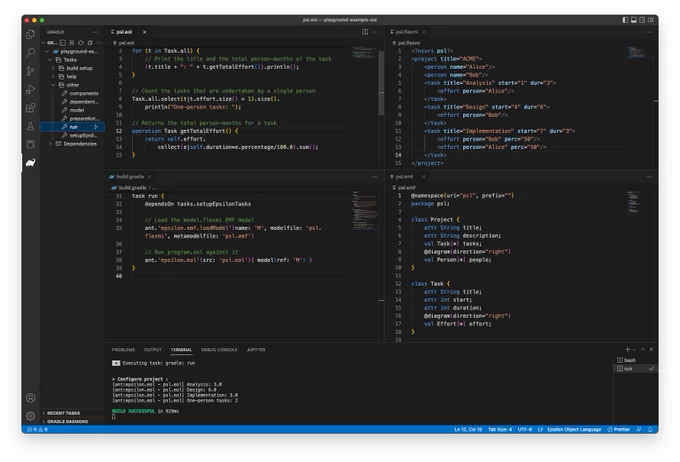Screen dimensions: 680x462
Task: Collapse the playground-ex project node
Action: tap(47, 51)
